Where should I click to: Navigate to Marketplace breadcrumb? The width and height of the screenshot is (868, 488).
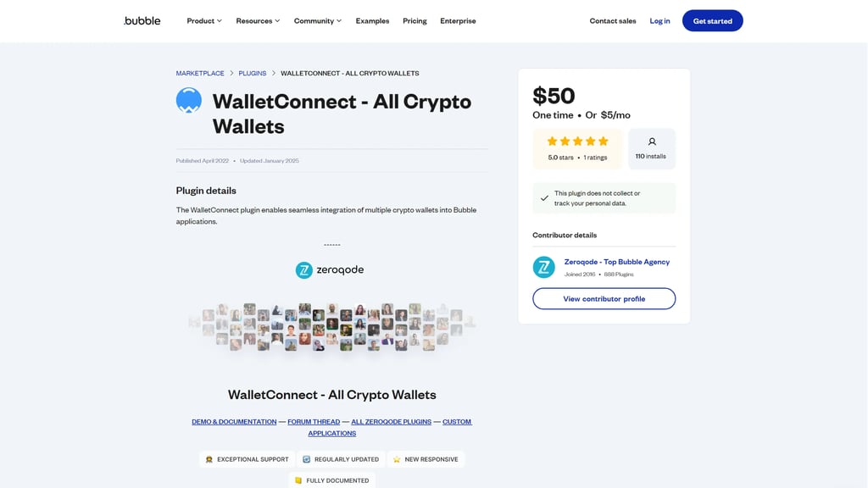tap(200, 74)
